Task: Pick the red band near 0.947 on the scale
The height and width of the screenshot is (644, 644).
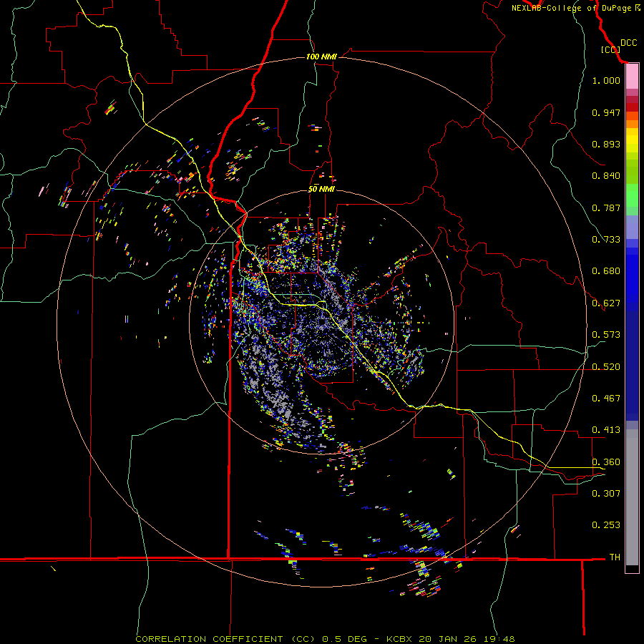Action: 632,107
